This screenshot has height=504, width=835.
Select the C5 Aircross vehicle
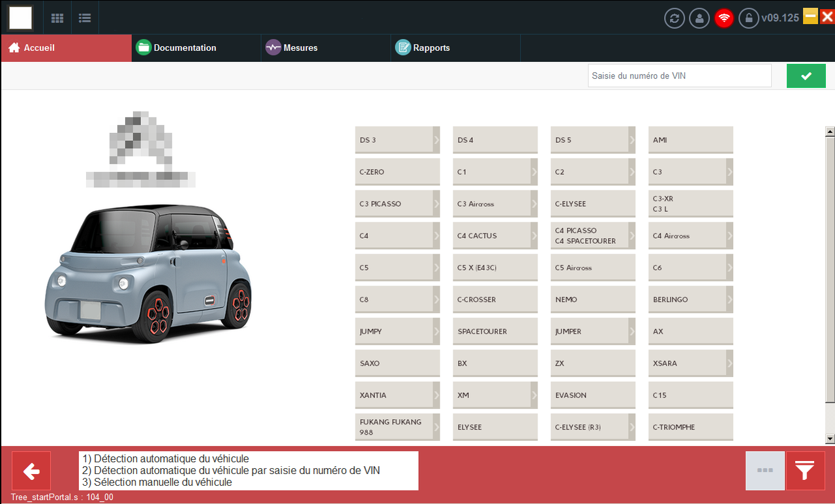[593, 268]
